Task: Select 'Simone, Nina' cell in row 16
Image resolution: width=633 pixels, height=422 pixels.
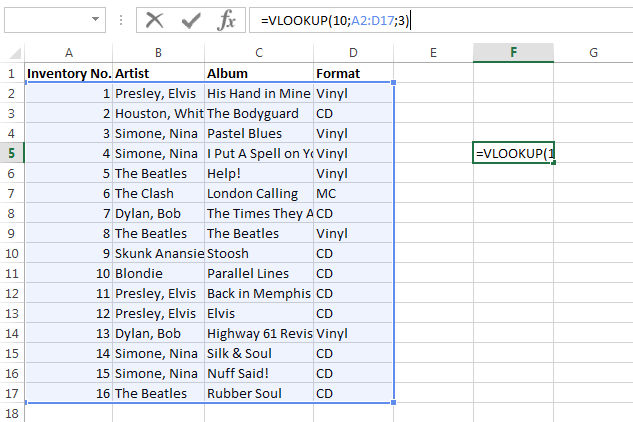Action: point(158,374)
